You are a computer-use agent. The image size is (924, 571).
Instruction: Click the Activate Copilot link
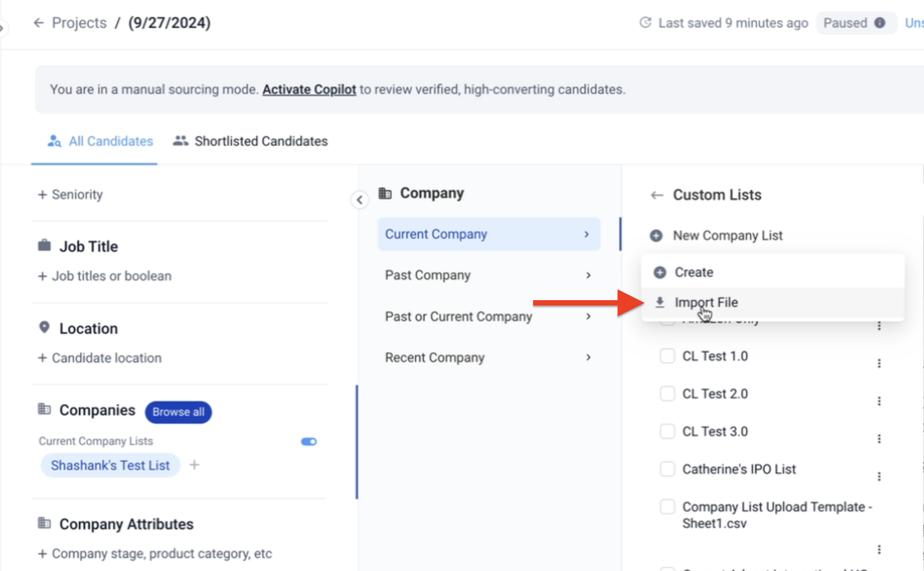click(x=309, y=90)
